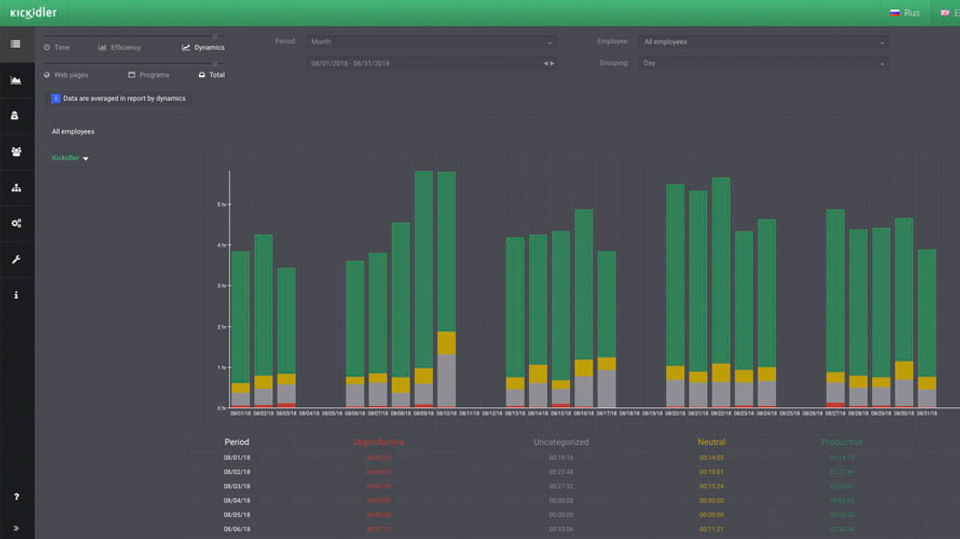Image resolution: width=960 pixels, height=539 pixels.
Task: Select the 08/02/18 table row date
Action: [x=236, y=472]
